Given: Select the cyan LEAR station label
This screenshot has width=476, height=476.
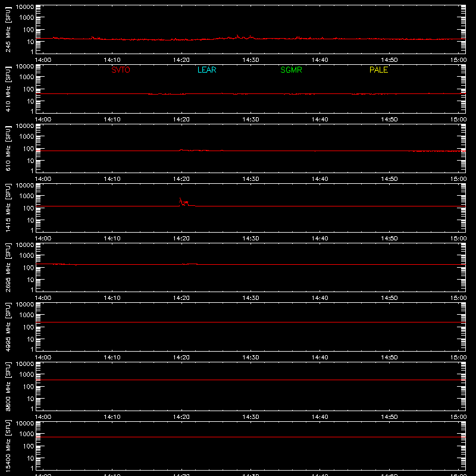Looking at the screenshot, I should 206,70.
